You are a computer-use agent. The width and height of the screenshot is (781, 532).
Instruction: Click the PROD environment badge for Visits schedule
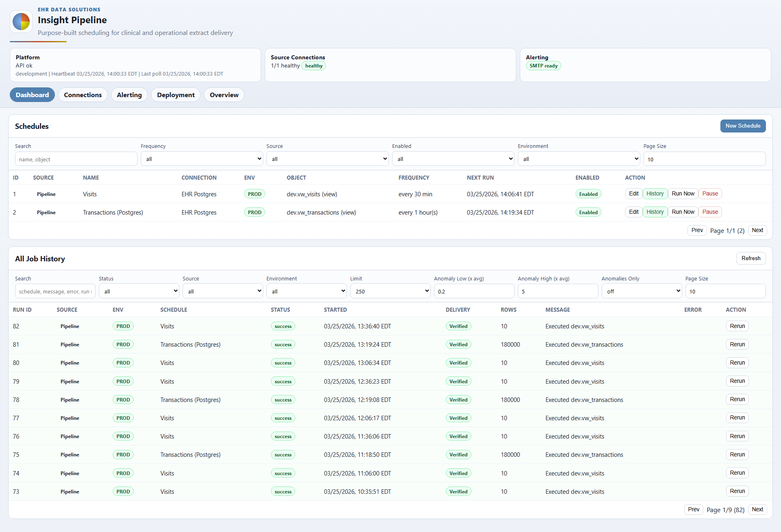[254, 194]
